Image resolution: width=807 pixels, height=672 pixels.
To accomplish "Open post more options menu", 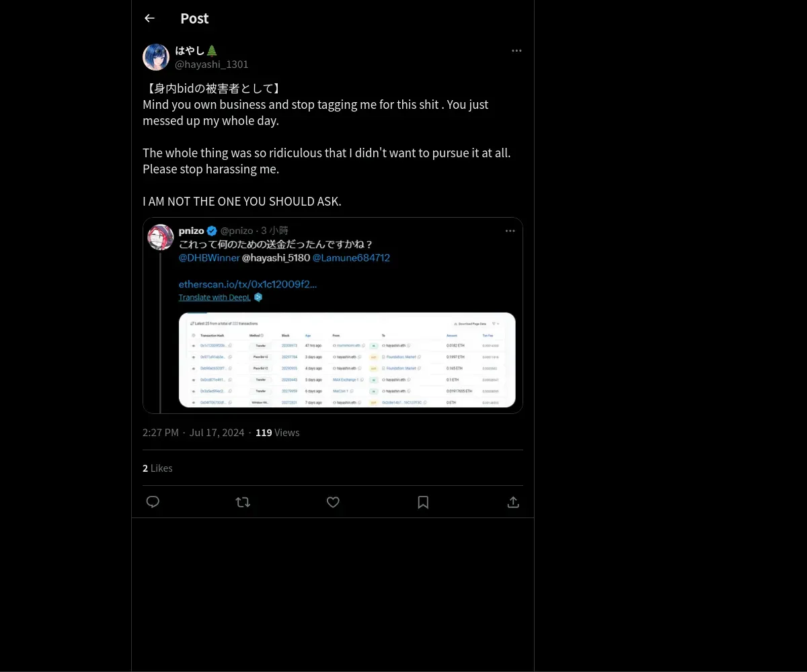I will (516, 51).
